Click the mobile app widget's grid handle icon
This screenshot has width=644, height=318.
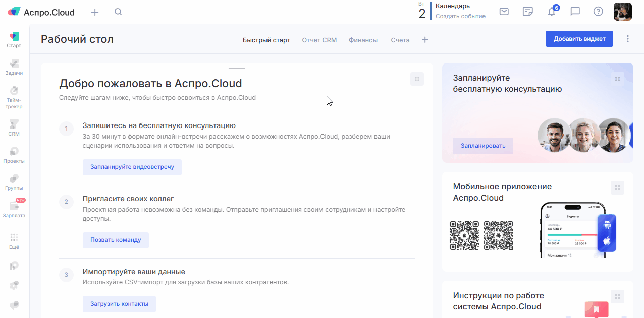pos(617,187)
